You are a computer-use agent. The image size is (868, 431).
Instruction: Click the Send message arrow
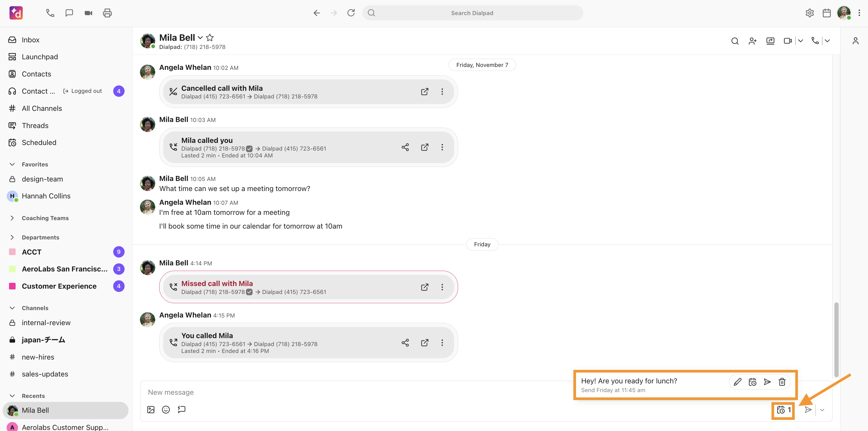(x=808, y=410)
